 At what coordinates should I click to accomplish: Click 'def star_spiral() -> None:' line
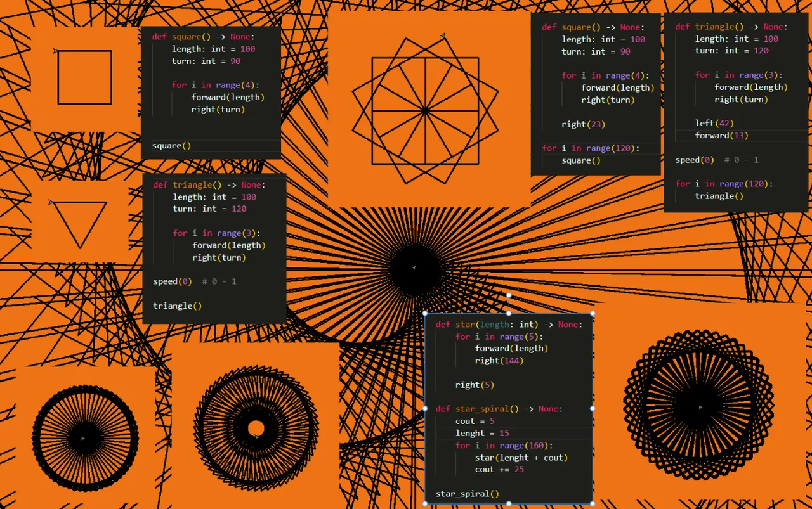point(499,409)
